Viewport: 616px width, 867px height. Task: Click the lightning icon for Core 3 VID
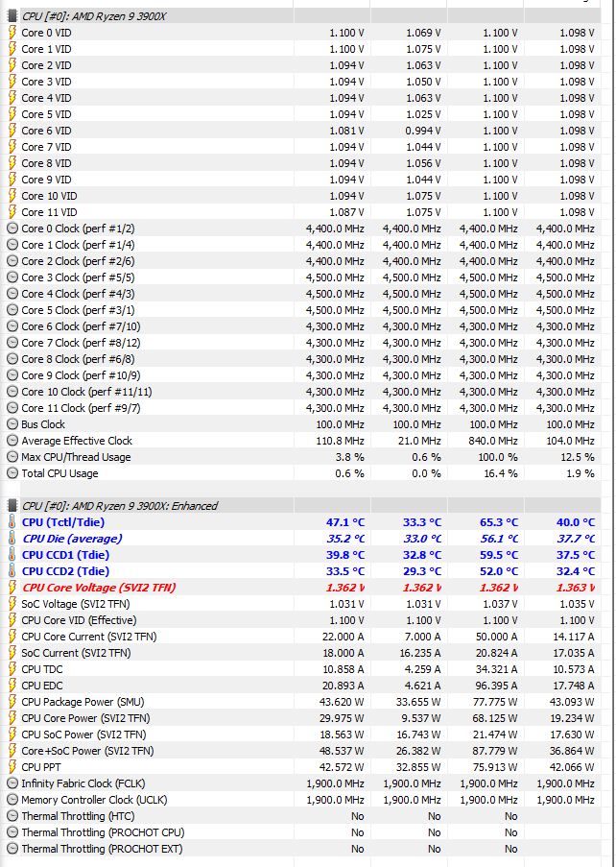(12, 82)
